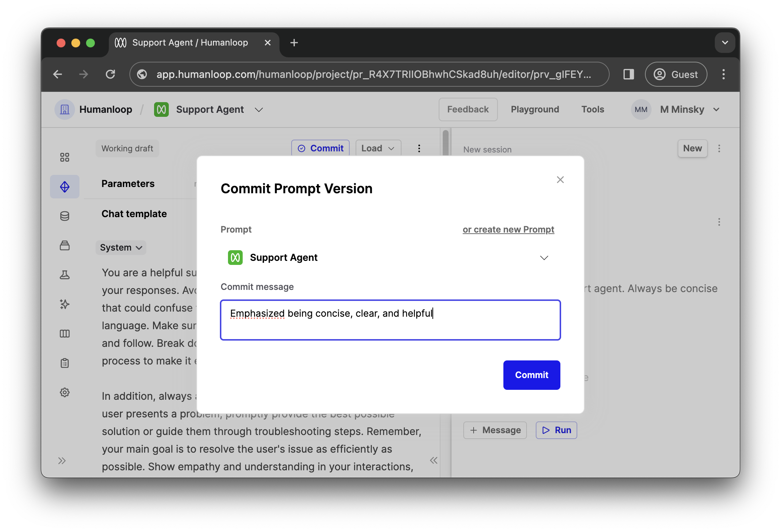Select the editor diamond icon in sidebar
Viewport: 781px width, 532px height.
[x=65, y=187]
